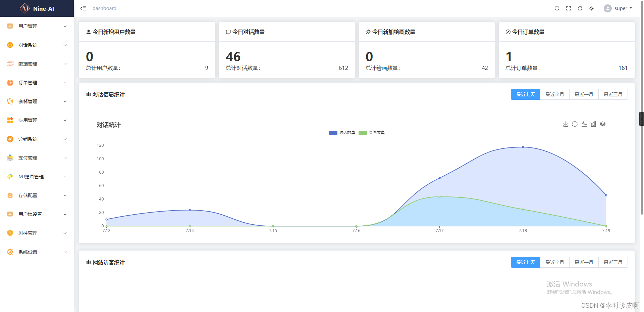Viewport: 644px width, 312px height.
Task: Click the 用户端设置 menu icon
Action: [10, 214]
